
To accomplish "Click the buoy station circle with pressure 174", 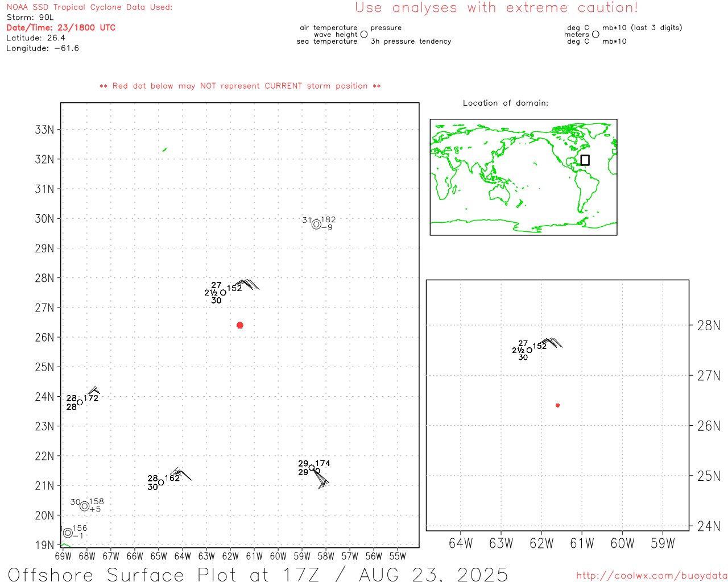I will click(312, 468).
